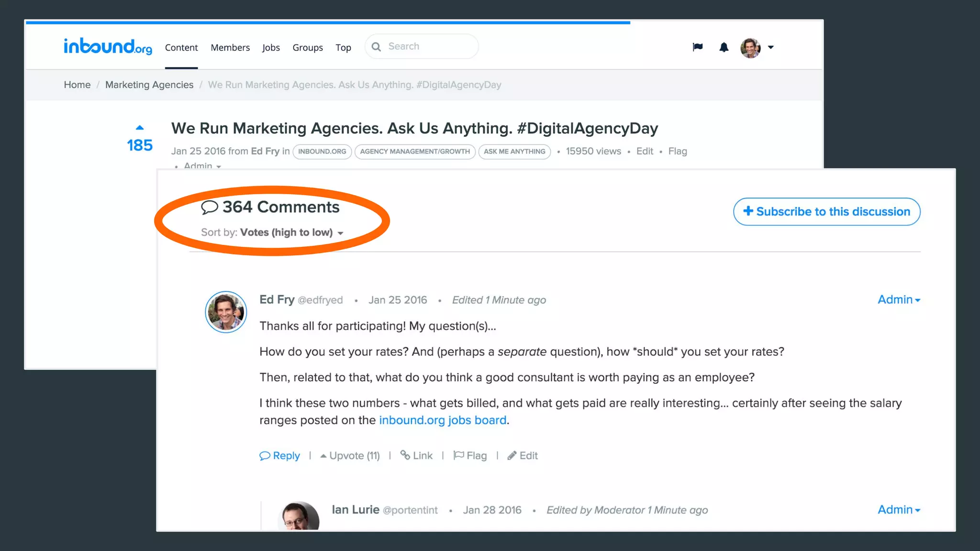Copy link to Ed Fry's comment

click(x=416, y=456)
